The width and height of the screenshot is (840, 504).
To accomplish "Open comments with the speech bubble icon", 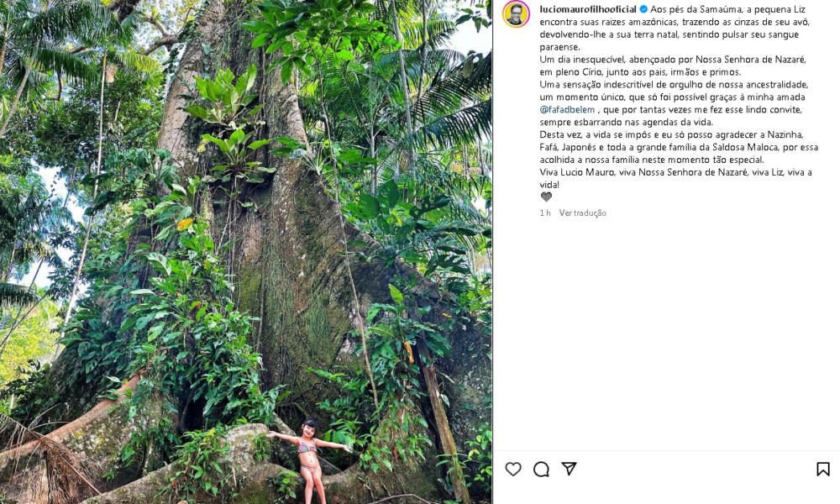I will coord(541,470).
